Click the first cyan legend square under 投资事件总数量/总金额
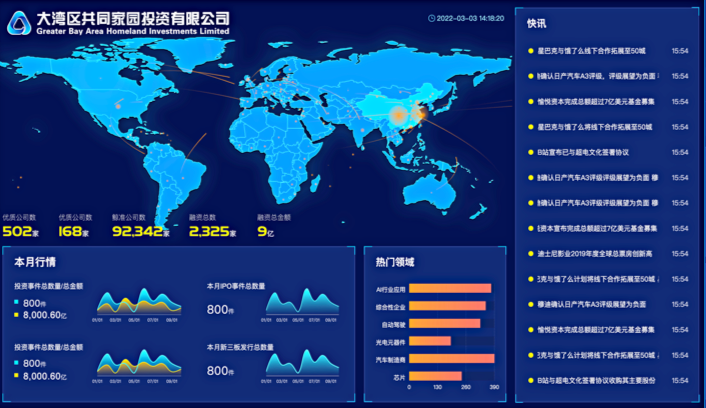 [17, 303]
